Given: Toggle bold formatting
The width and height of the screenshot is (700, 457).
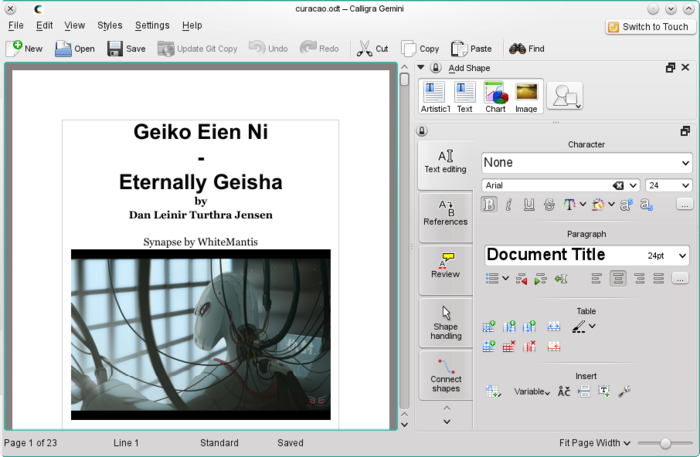Looking at the screenshot, I should tap(490, 205).
